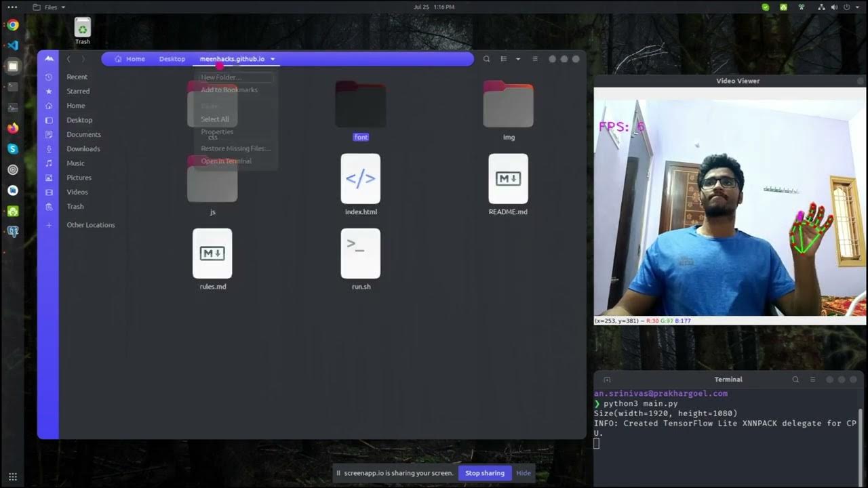Open the Files app menu in top bar
This screenshot has width=868, height=488.
49,7
